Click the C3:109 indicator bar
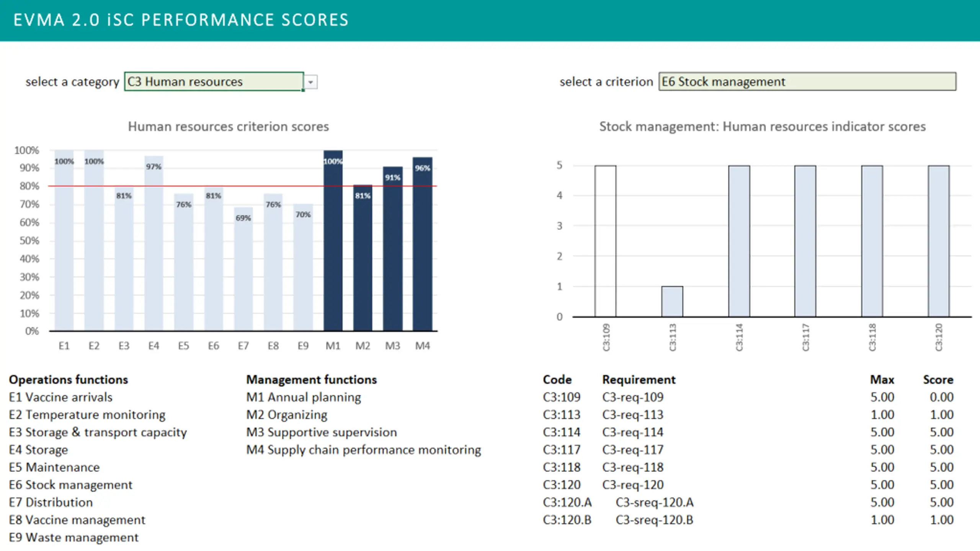The image size is (980, 551). (x=606, y=241)
